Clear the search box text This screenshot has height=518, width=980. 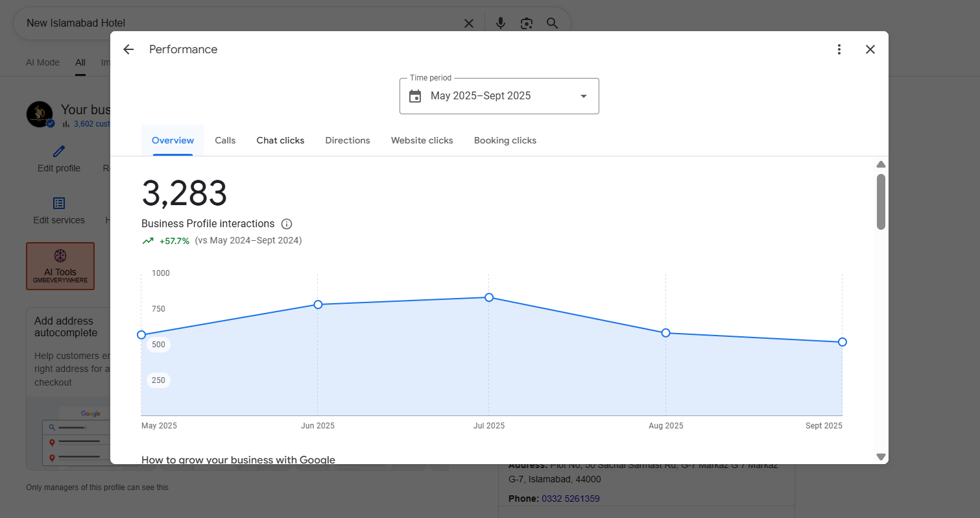point(469,23)
